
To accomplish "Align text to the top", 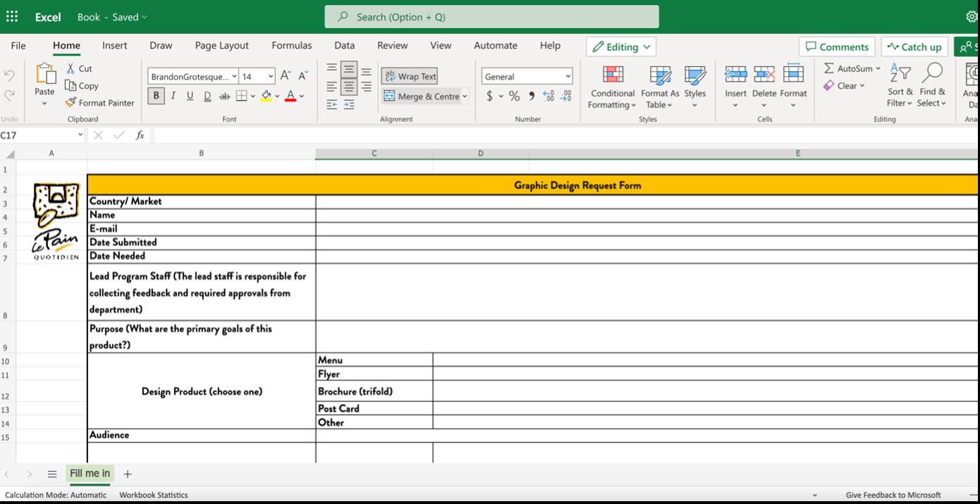I will tap(331, 69).
